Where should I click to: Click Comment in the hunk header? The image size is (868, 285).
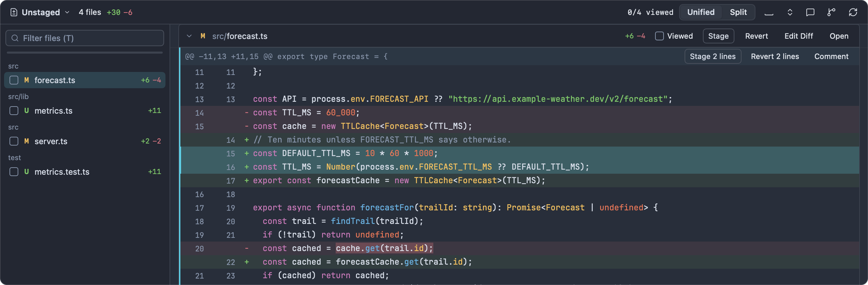click(831, 56)
